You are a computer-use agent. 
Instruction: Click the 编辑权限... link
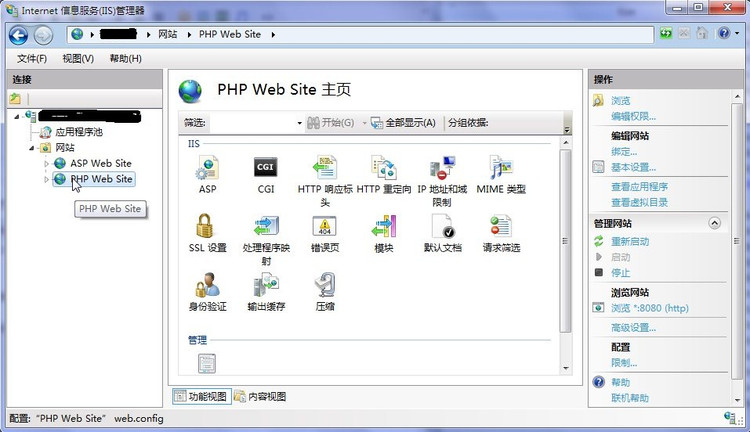click(x=633, y=116)
